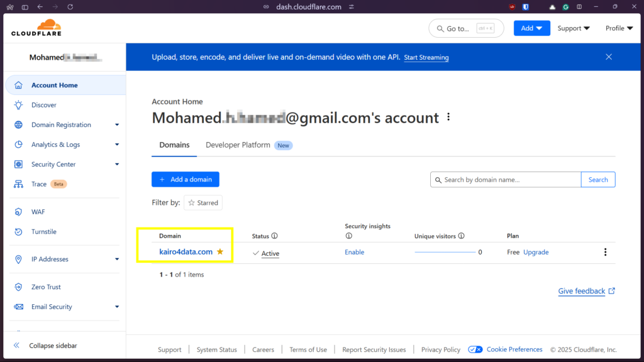Reload the page with browser refresh icon
Screen dimensions: 644x362
coord(70,6)
